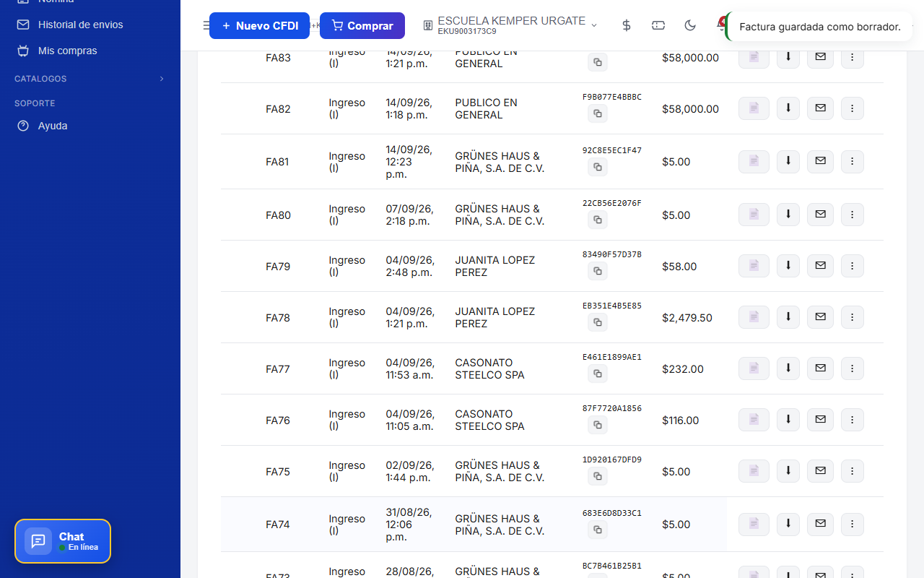Copy the UUID EB351E4B5E85
Screen dimensions: 924x578
pos(597,322)
